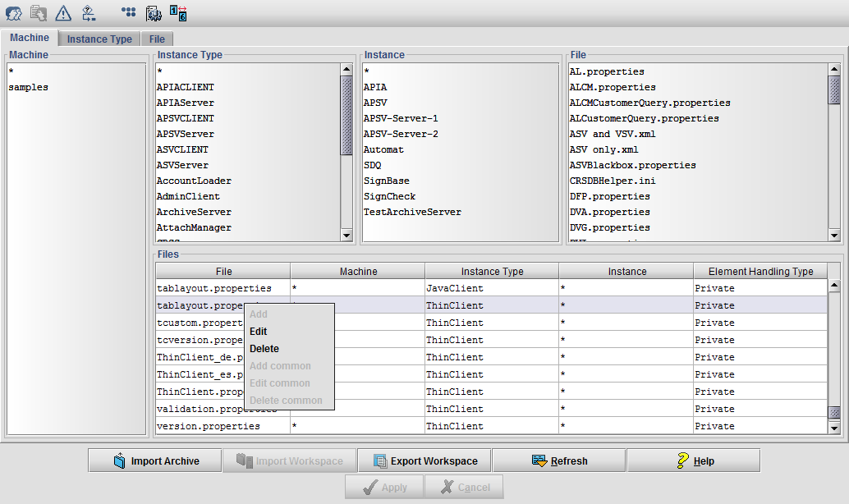Click the Element Handling Type column header
The height and width of the screenshot is (504, 849).
(760, 272)
